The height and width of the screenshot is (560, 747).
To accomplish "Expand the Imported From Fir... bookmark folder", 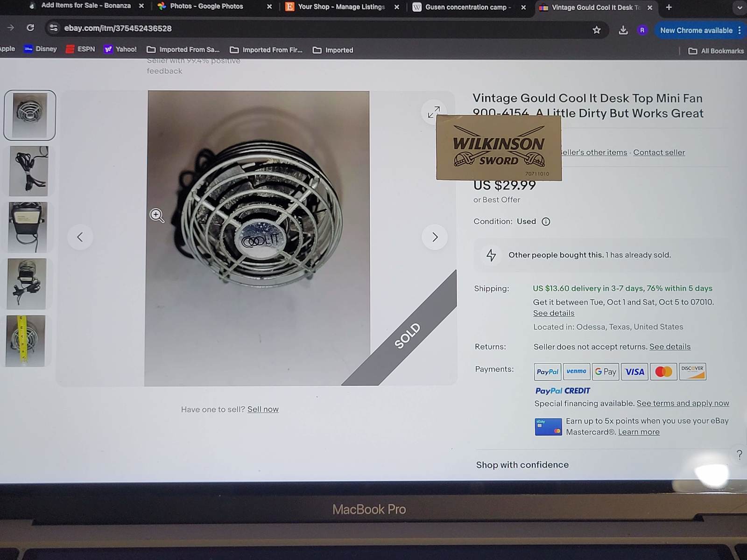I will [266, 50].
